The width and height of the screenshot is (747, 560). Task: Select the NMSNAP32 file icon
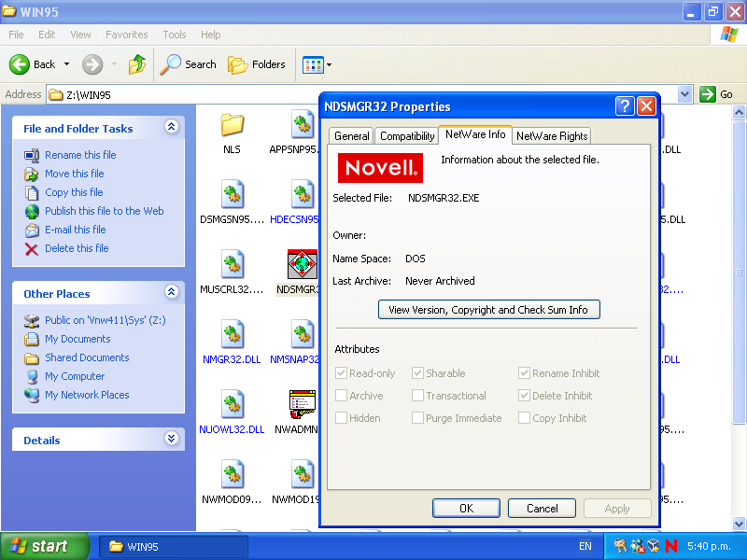303,334
